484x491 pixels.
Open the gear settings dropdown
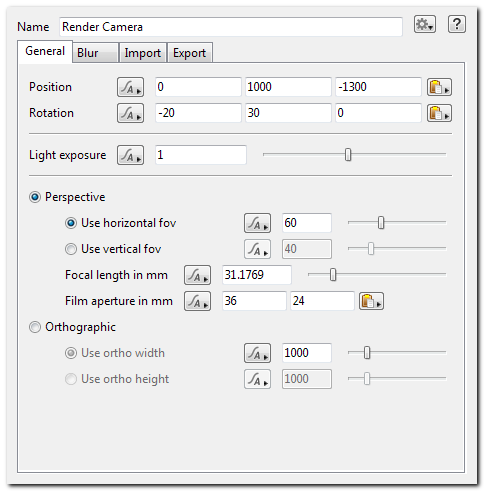click(425, 24)
